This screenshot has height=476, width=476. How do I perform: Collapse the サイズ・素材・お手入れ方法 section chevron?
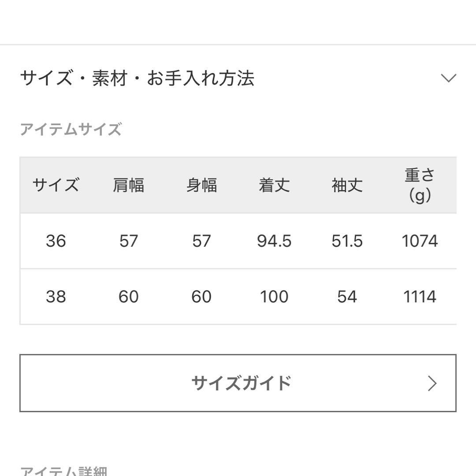coord(449,78)
